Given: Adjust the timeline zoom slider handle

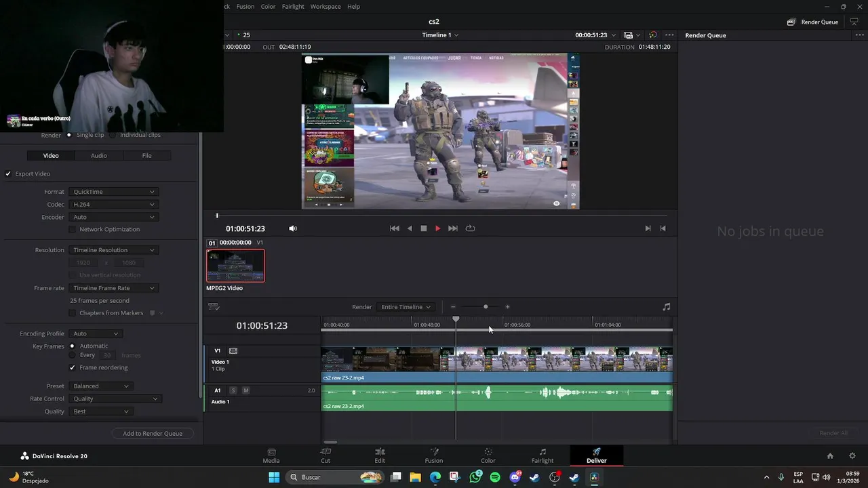Looking at the screenshot, I should [x=486, y=307].
